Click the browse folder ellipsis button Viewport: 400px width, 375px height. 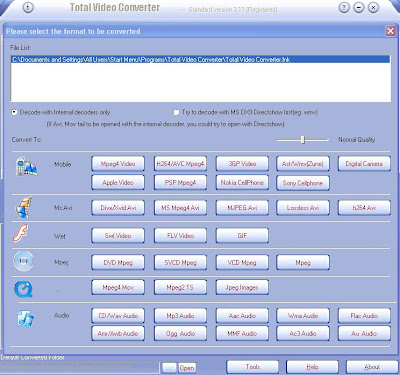point(169,368)
